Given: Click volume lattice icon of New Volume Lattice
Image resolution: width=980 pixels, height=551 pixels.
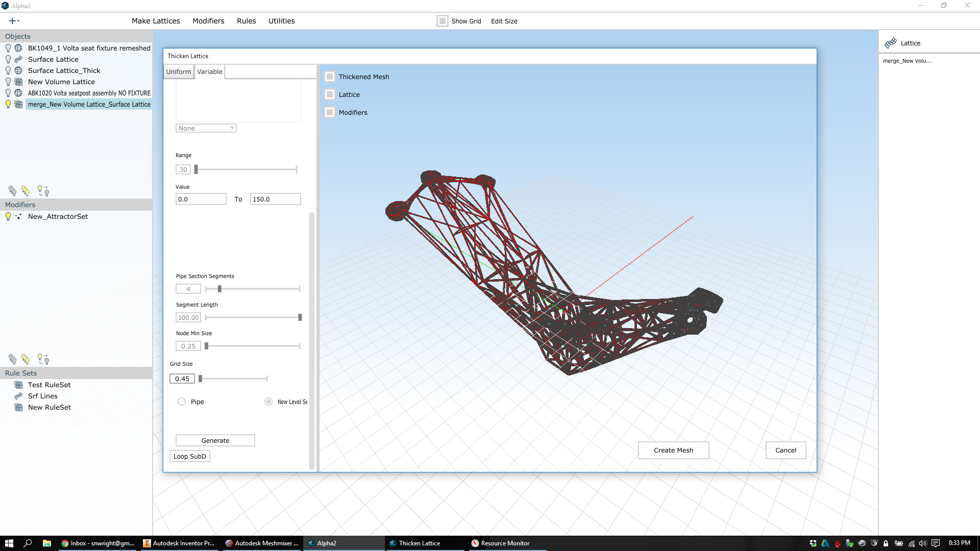Looking at the screenshot, I should coord(18,82).
